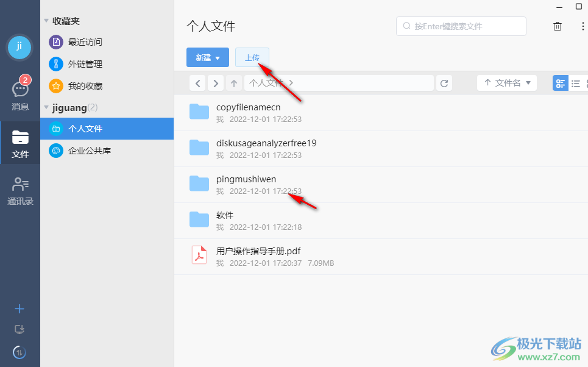Screen dimensions: 588x367
Task: Open Recently Visited (最近访问)
Action: click(107, 42)
